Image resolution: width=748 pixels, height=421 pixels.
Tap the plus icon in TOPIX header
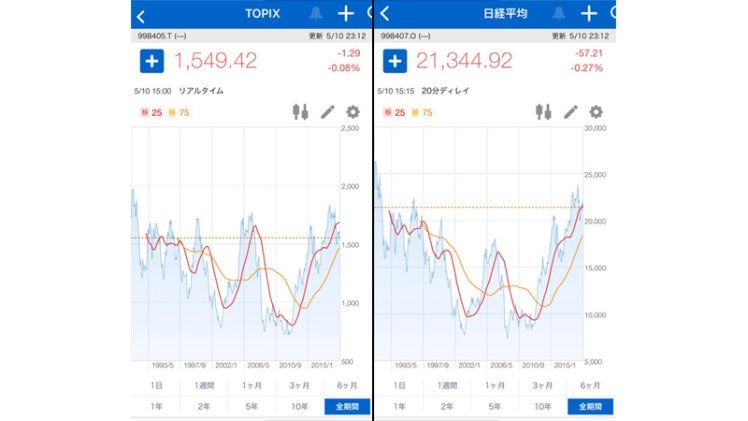click(x=346, y=13)
